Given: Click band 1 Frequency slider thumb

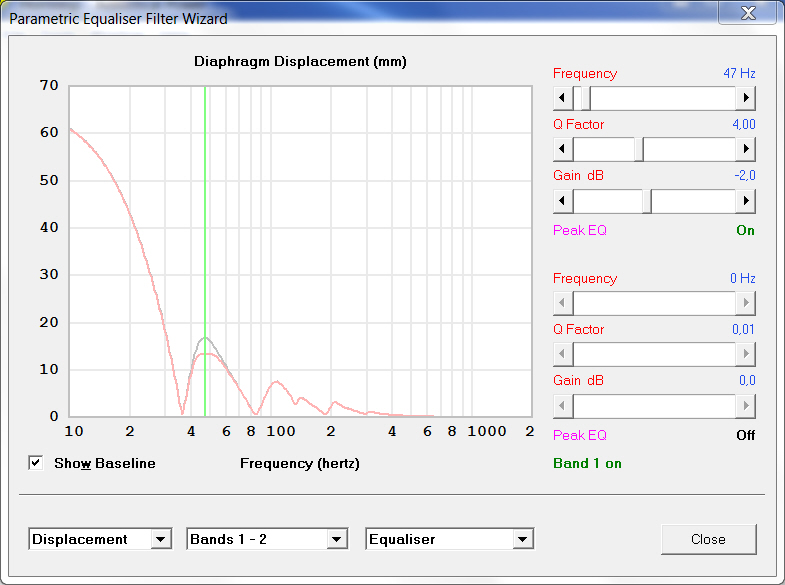Looking at the screenshot, I should (586, 98).
